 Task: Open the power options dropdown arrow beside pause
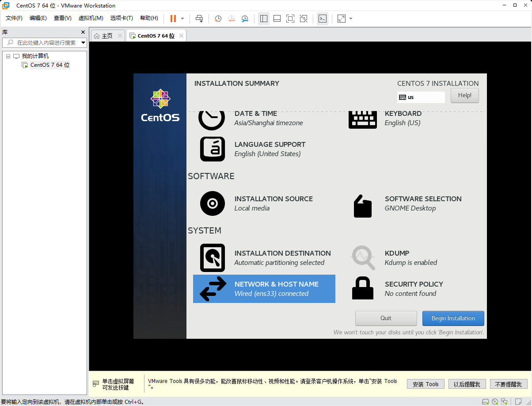(182, 19)
